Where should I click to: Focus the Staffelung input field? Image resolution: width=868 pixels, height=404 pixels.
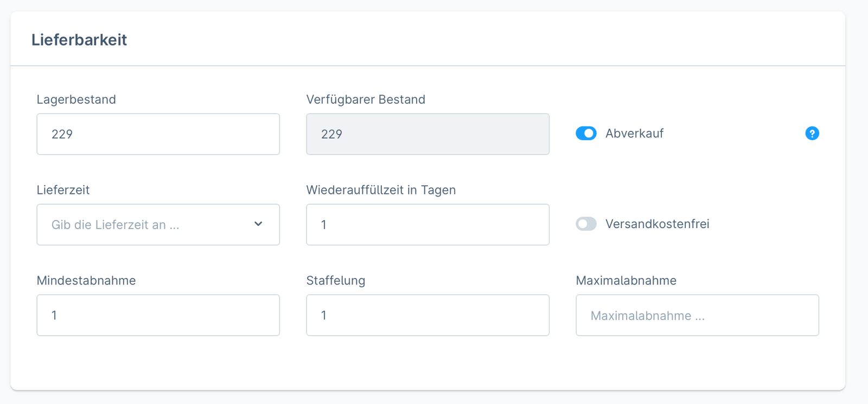point(427,315)
